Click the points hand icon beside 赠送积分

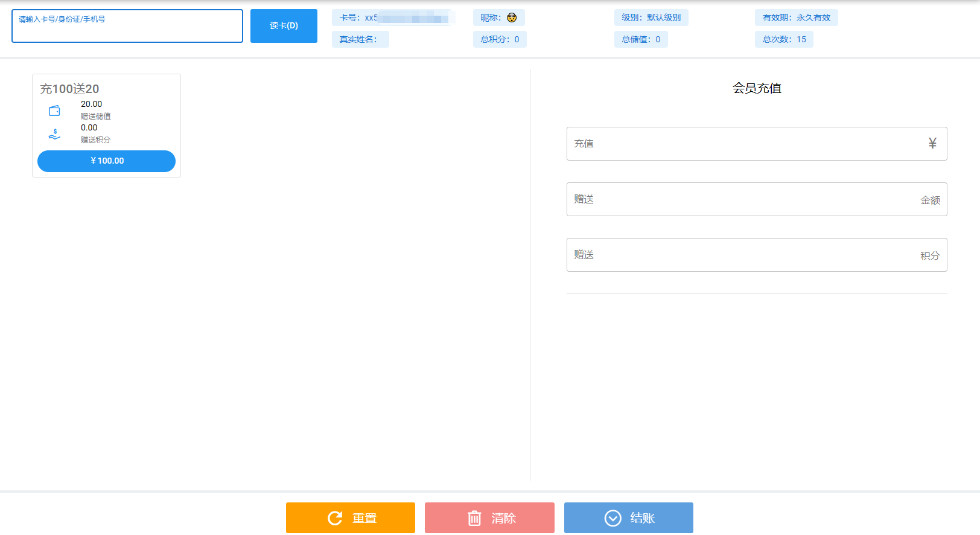(x=54, y=134)
